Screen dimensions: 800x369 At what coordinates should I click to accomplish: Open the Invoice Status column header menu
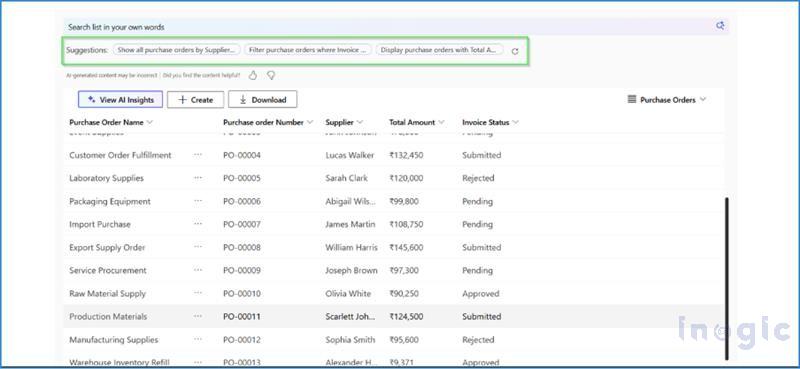[515, 122]
